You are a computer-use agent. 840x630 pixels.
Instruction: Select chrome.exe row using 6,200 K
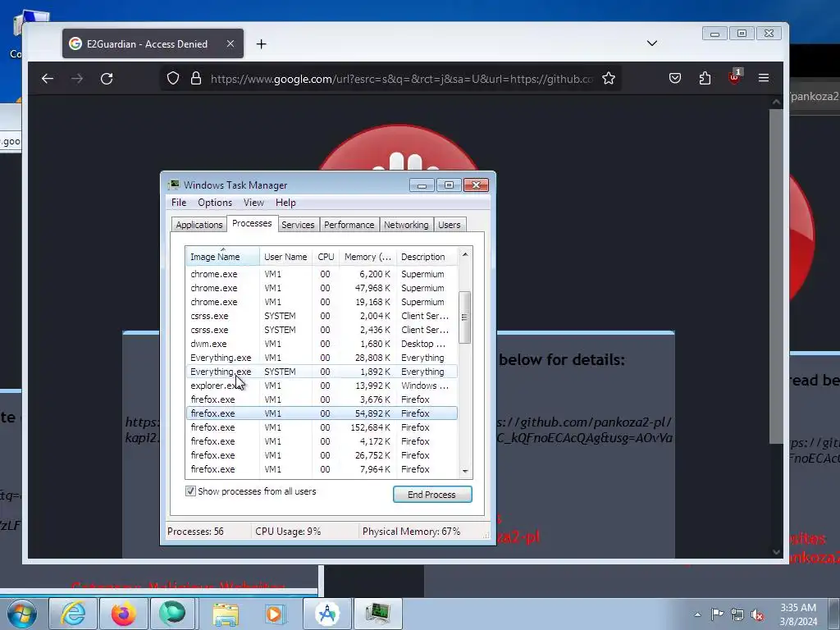pyautogui.click(x=322, y=274)
